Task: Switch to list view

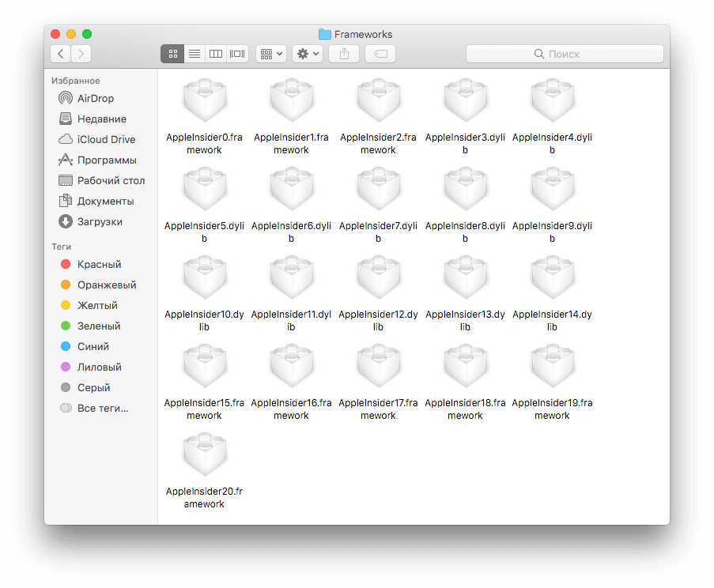Action: coord(195,54)
